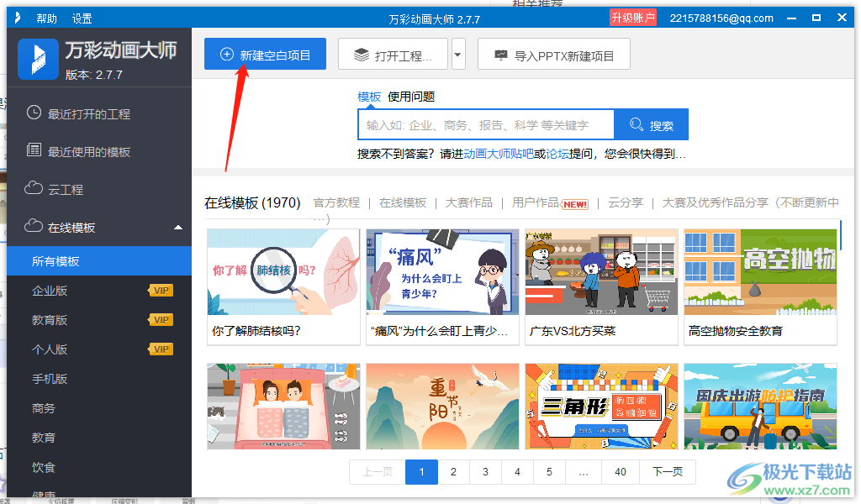Image resolution: width=861 pixels, height=504 pixels.
Task: Click the plus icon on 新建空白项目
Action: (x=227, y=55)
